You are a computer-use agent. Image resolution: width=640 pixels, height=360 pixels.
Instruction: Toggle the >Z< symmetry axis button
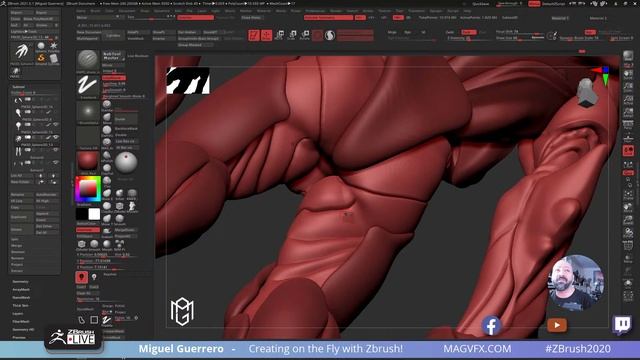pyautogui.click(x=384, y=18)
